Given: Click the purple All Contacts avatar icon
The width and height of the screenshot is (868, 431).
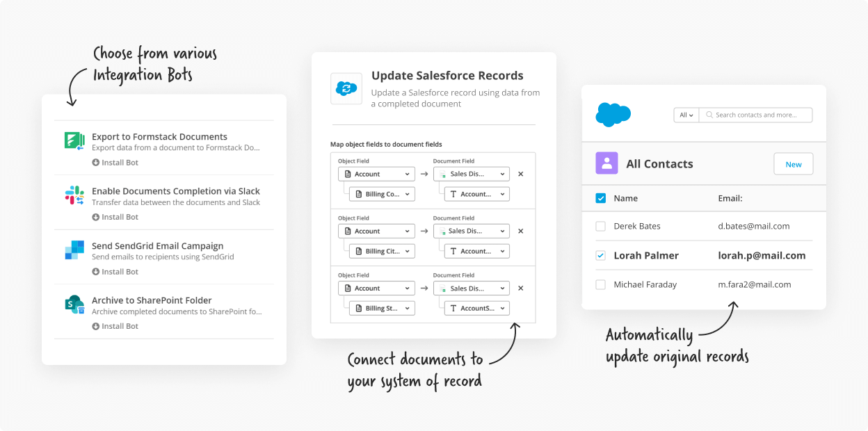Looking at the screenshot, I should tap(606, 163).
